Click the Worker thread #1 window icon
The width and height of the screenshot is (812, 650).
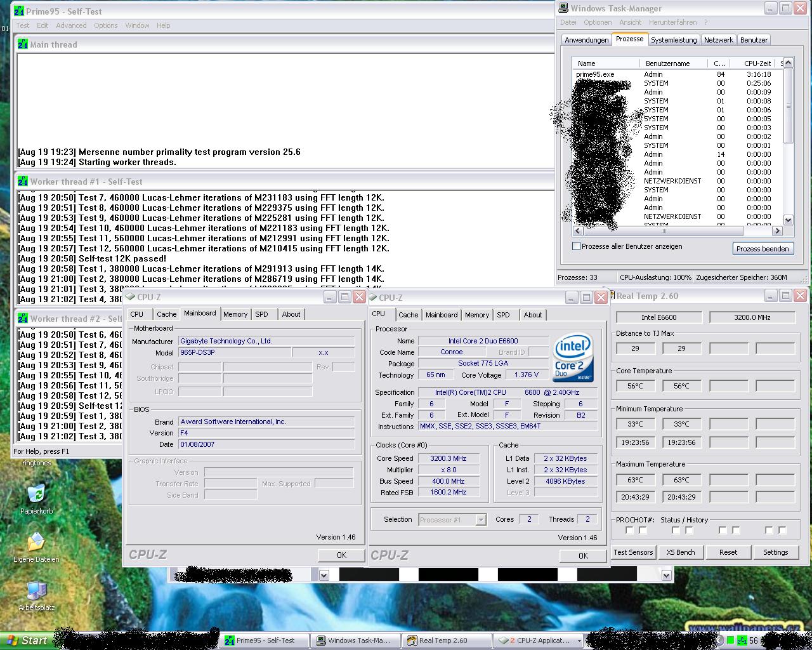pos(23,182)
